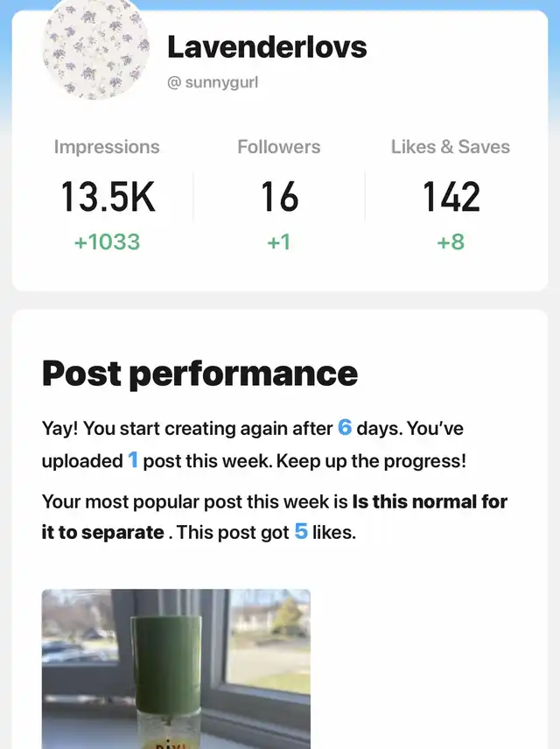Tap 'Keep up the progress!' text
Screen dimensions: 560x749
point(371,461)
